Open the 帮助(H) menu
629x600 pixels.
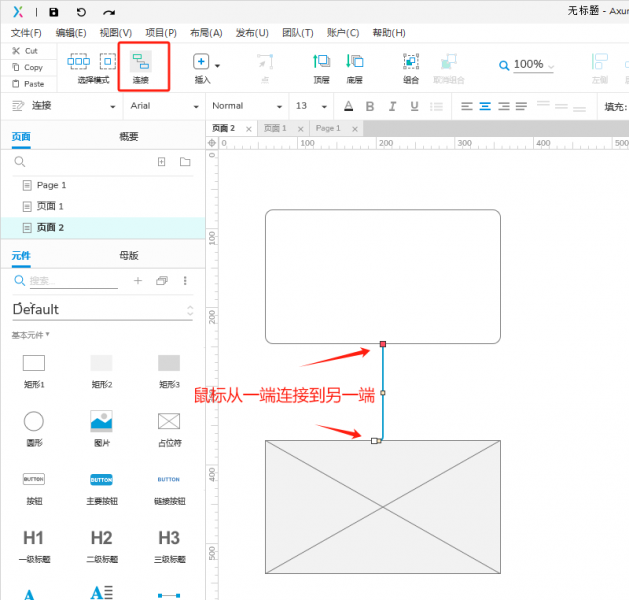pos(389,33)
